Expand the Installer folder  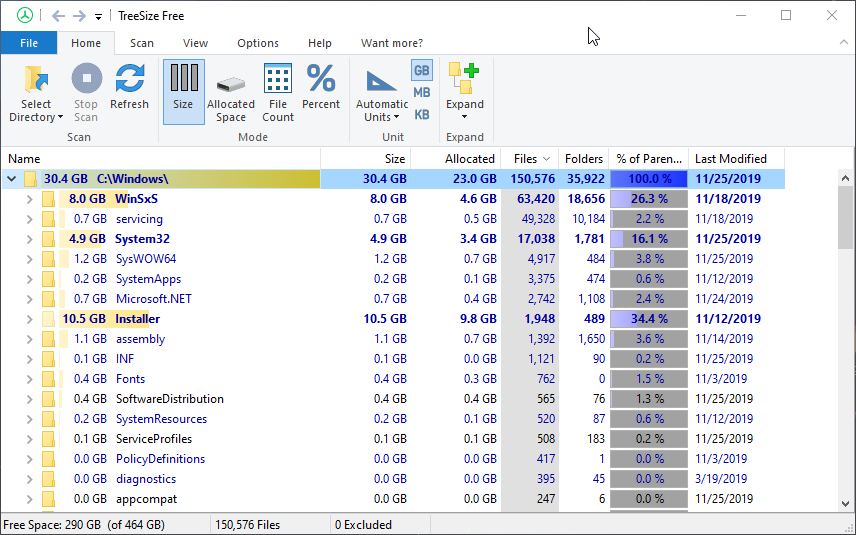point(29,319)
